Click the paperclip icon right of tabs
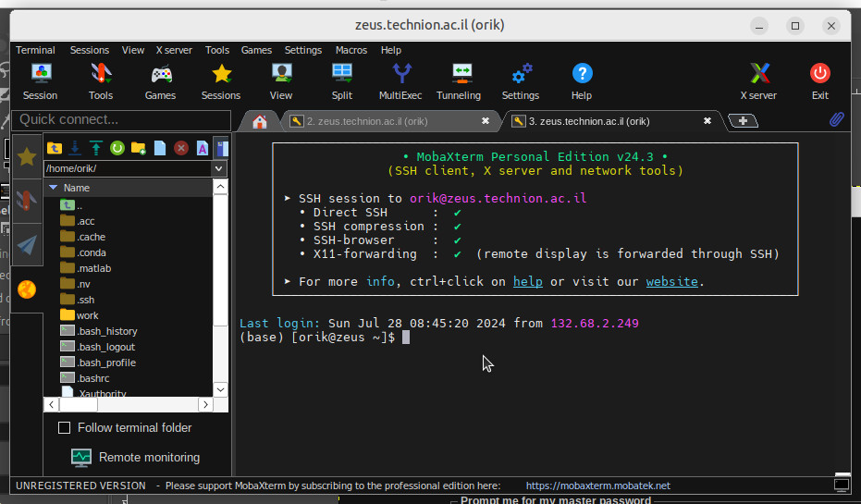The image size is (861, 504). click(x=836, y=119)
